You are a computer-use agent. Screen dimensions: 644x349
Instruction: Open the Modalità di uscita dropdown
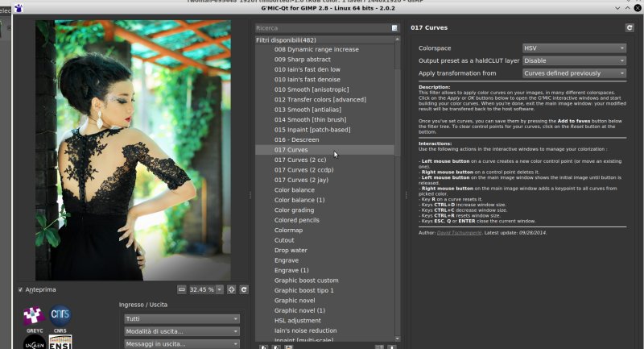coord(182,331)
